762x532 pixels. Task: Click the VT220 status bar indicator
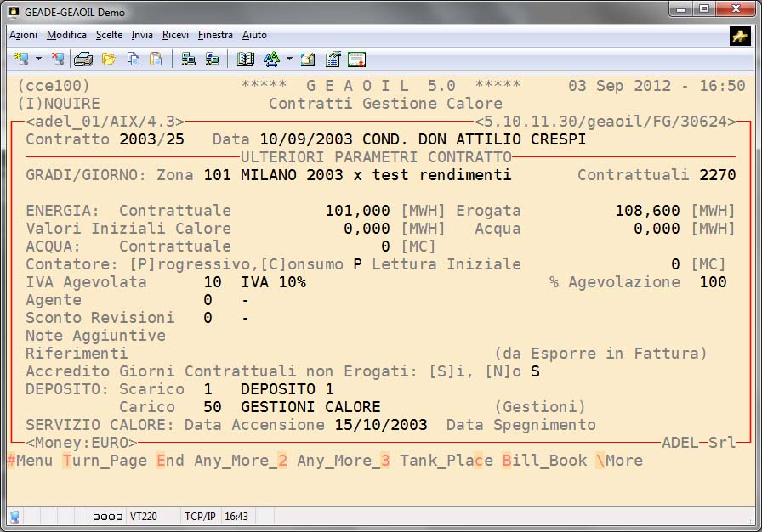click(x=142, y=516)
